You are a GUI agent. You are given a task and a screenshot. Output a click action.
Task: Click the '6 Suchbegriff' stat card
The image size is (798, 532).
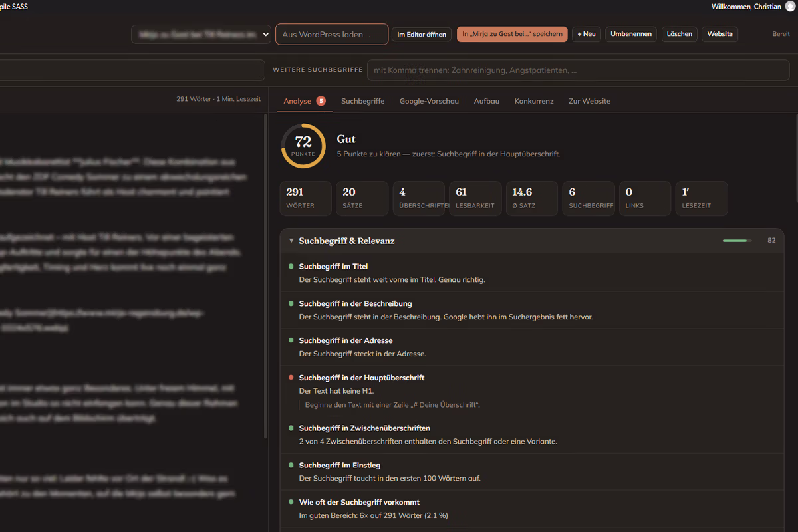(x=589, y=198)
